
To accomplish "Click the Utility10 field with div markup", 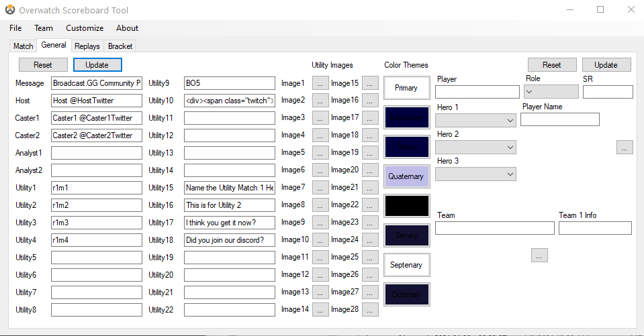I will [x=230, y=101].
